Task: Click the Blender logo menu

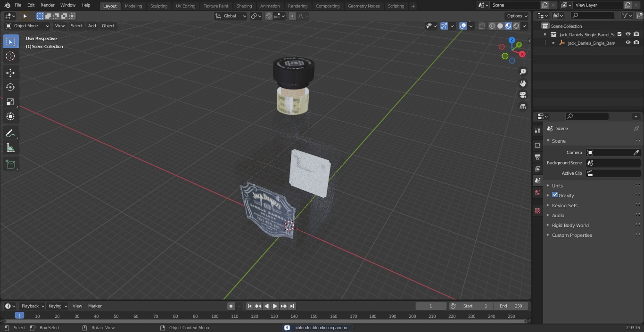Action: point(7,5)
